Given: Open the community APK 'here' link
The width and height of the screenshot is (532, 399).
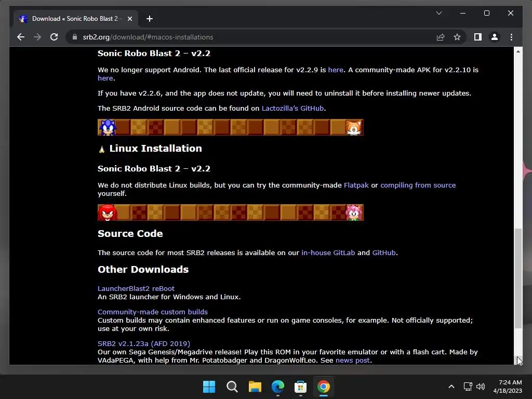Looking at the screenshot, I should point(105,78).
